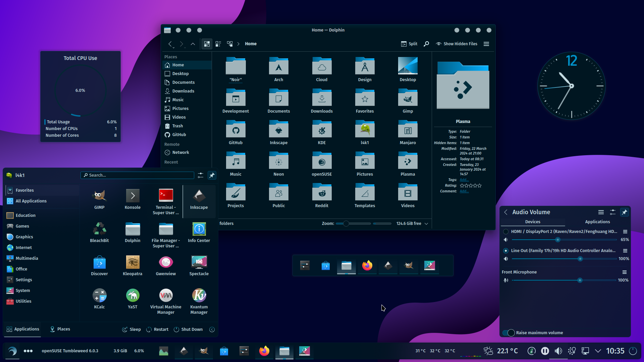The height and width of the screenshot is (362, 644).
Task: Expand launcher session options arrow
Action: [x=212, y=329]
